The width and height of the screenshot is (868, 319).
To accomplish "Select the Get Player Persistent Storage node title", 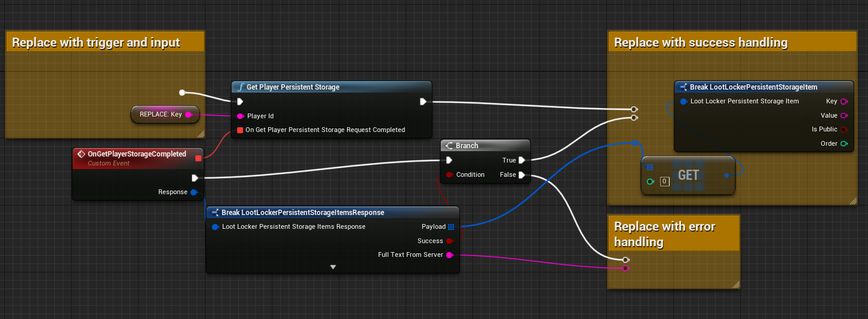I will 293,87.
